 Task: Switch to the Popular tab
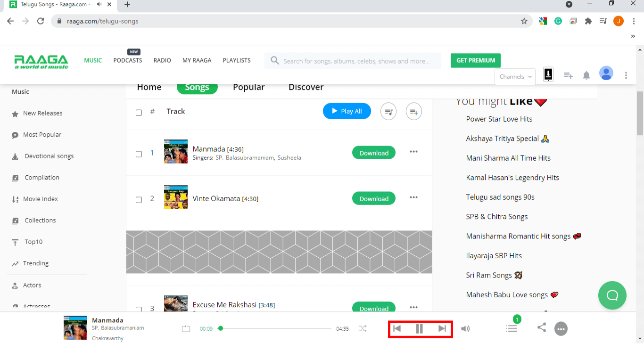coord(249,87)
